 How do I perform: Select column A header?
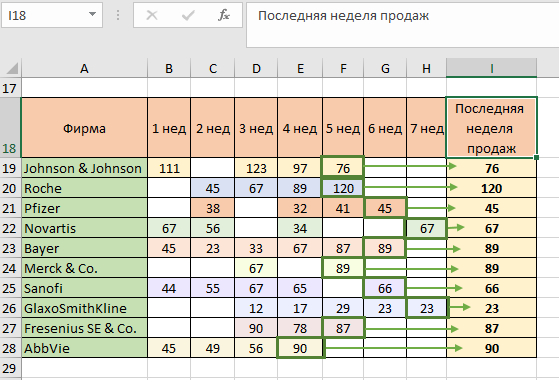coord(84,68)
